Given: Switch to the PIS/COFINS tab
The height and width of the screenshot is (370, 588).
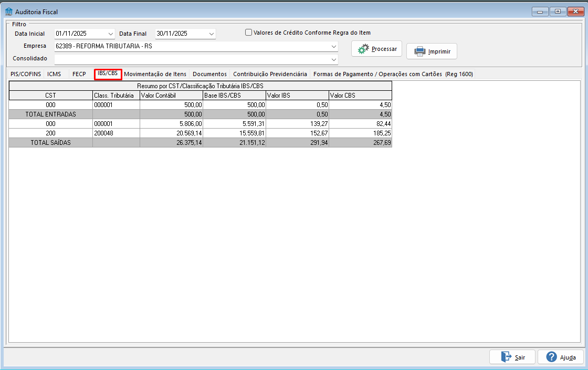Looking at the screenshot, I should pyautogui.click(x=26, y=74).
